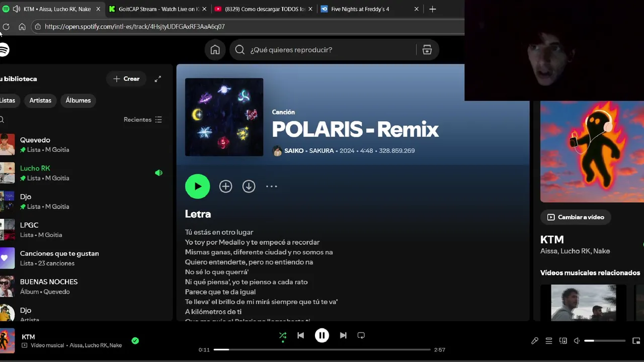Screen dimensions: 644x362
Task: Search within library magnifier icon
Action: click(x=2, y=120)
